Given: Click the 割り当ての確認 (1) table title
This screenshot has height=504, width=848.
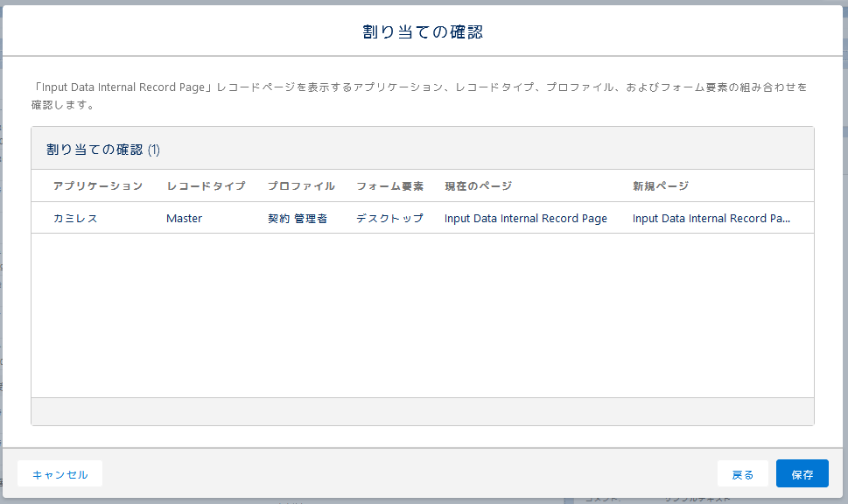Looking at the screenshot, I should point(102,150).
